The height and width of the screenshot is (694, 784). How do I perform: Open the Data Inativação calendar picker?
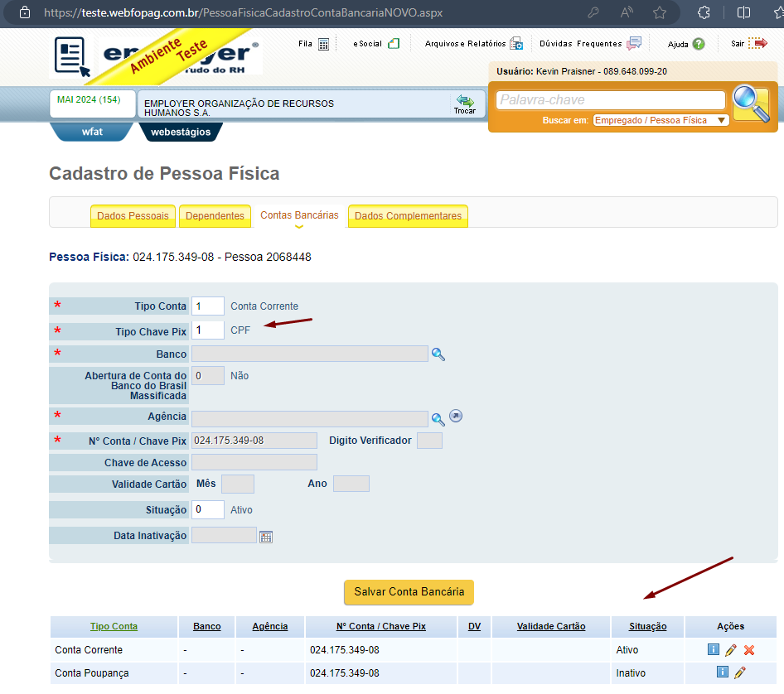coord(266,537)
